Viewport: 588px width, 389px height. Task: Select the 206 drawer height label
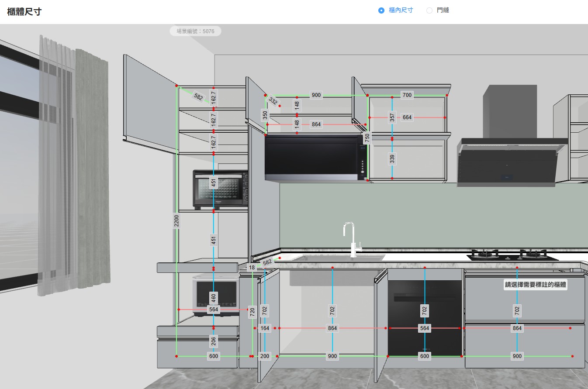[x=213, y=341]
